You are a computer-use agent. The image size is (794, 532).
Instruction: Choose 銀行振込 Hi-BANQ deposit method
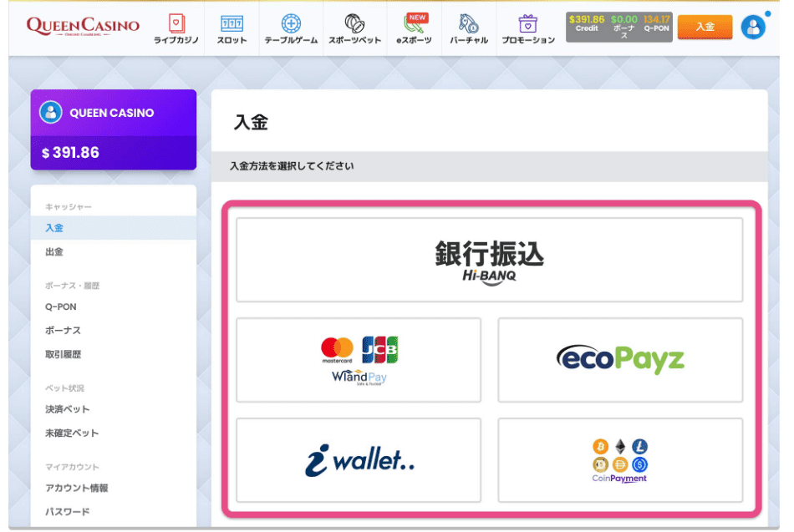[x=490, y=261]
